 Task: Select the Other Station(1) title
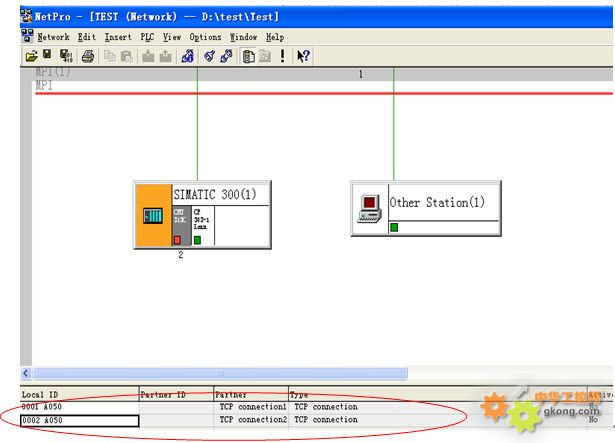(437, 202)
